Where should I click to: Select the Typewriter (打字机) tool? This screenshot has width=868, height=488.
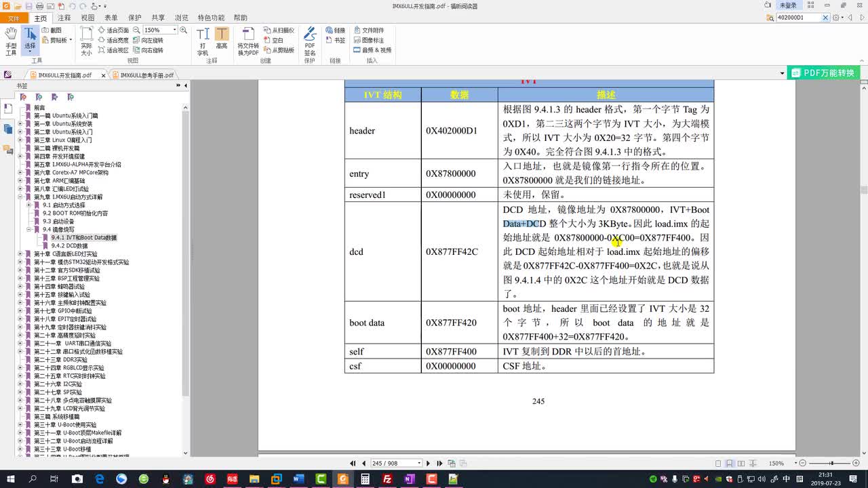pos(203,41)
